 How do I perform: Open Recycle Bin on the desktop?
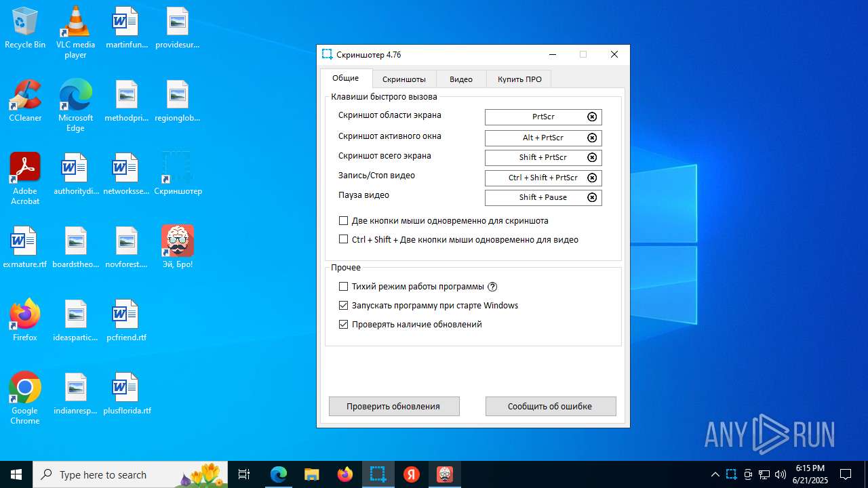(25, 28)
